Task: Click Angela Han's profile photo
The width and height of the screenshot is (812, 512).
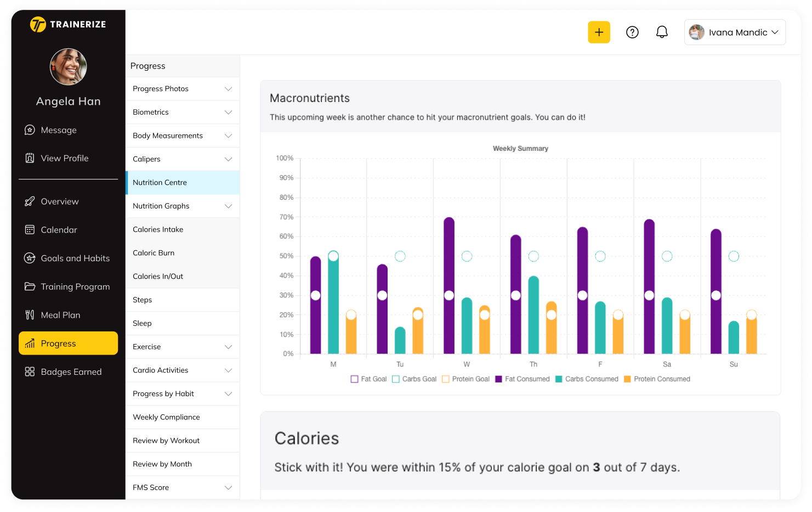Action: pos(69,67)
